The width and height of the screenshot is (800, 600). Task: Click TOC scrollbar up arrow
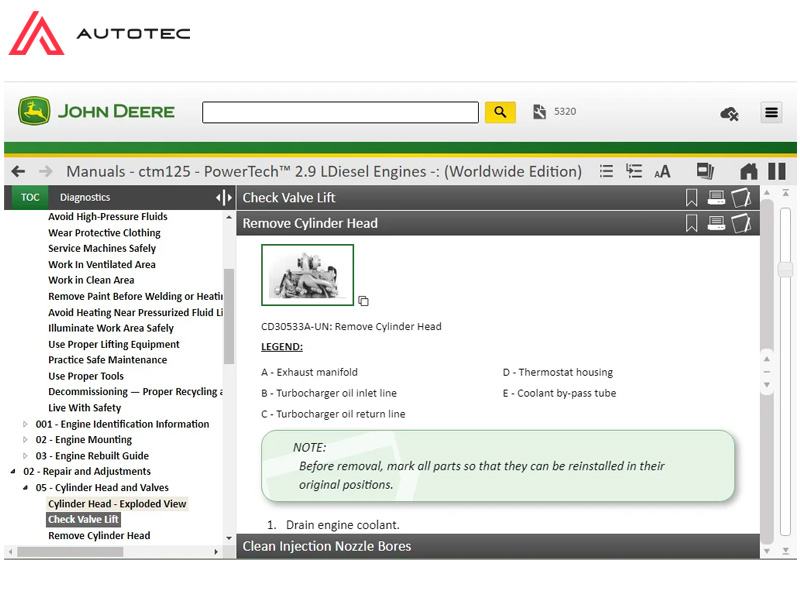click(229, 217)
